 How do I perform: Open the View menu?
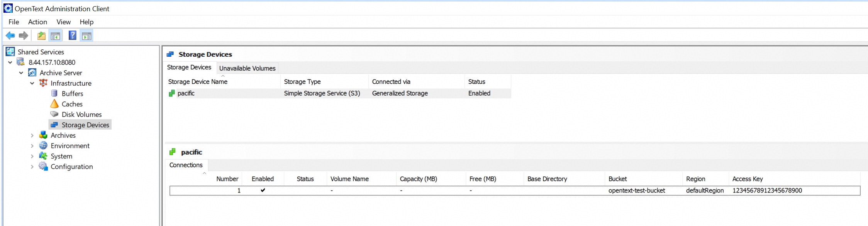point(63,22)
